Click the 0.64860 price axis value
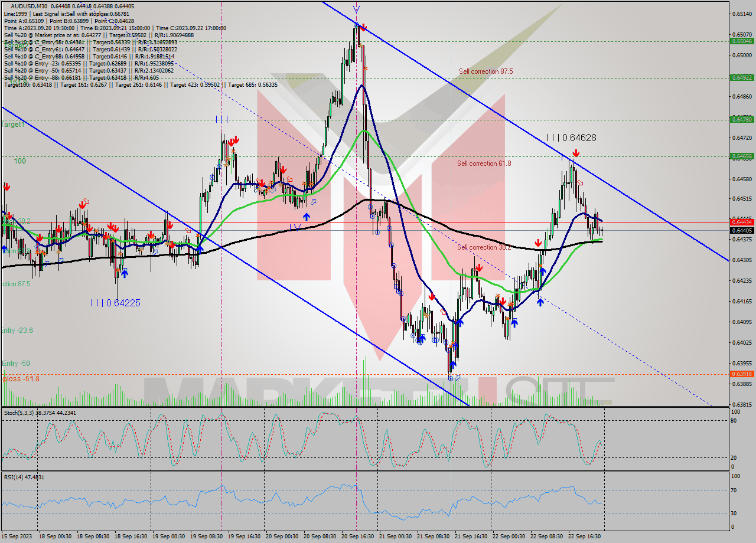The height and width of the screenshot is (543, 756). [x=742, y=97]
